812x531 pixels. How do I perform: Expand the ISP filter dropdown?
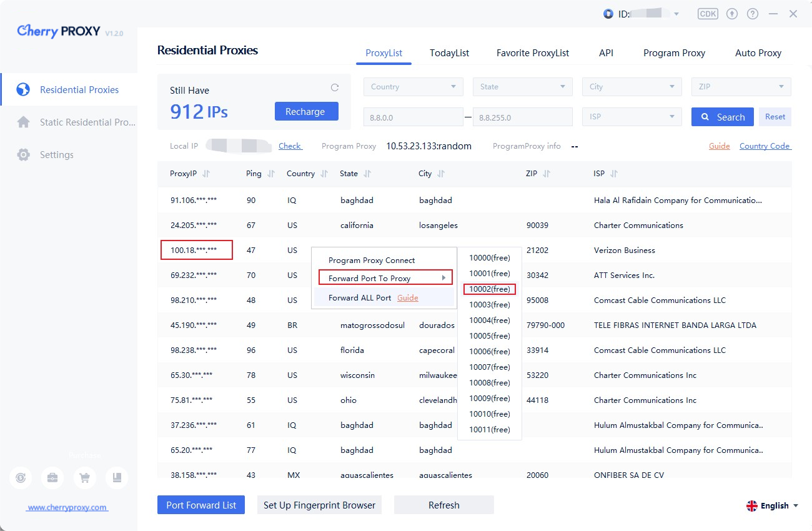(631, 117)
